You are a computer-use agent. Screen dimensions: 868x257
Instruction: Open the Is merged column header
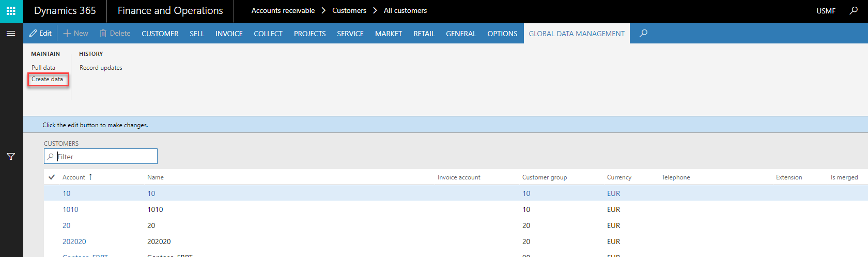(x=844, y=177)
